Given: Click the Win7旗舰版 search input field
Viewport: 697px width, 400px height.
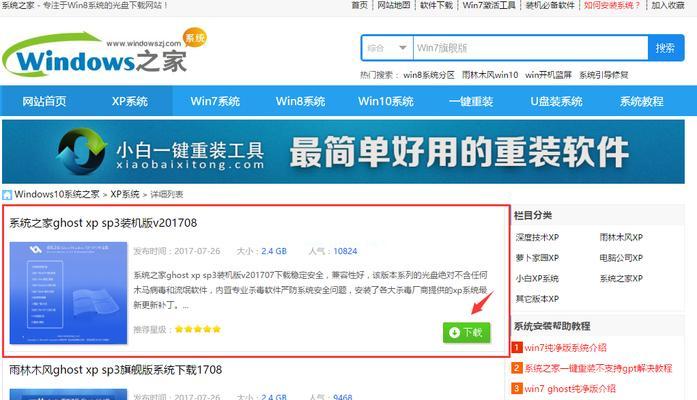Looking at the screenshot, I should 530,48.
